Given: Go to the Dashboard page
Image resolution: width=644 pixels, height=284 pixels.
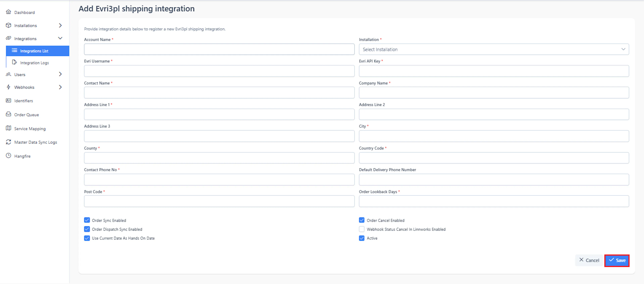Looking at the screenshot, I should [x=24, y=12].
